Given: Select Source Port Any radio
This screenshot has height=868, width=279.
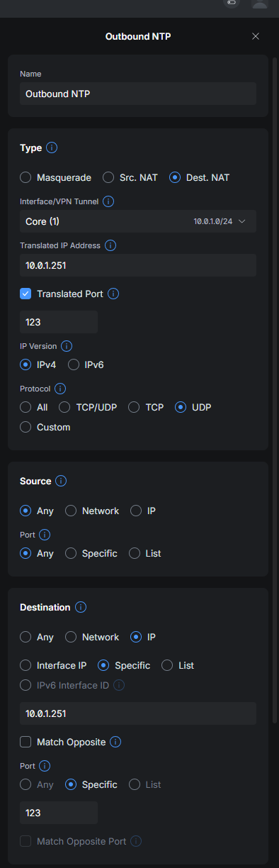Looking at the screenshot, I should point(25,553).
